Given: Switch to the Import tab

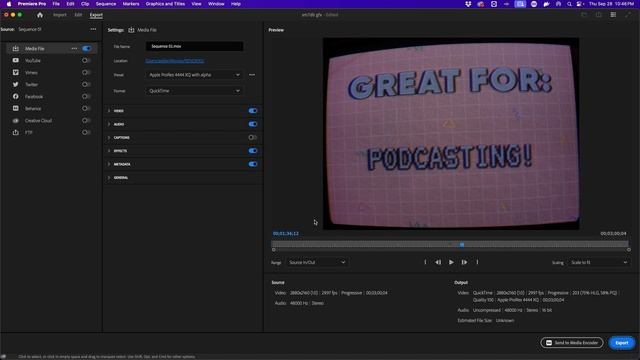Looking at the screenshot, I should click(x=60, y=15).
